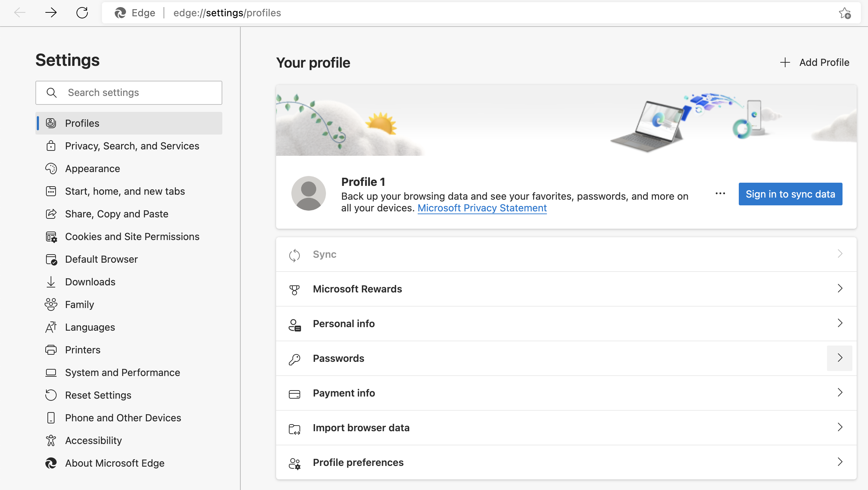Click the About Microsoft Edge logo icon
The width and height of the screenshot is (868, 490).
click(51, 463)
